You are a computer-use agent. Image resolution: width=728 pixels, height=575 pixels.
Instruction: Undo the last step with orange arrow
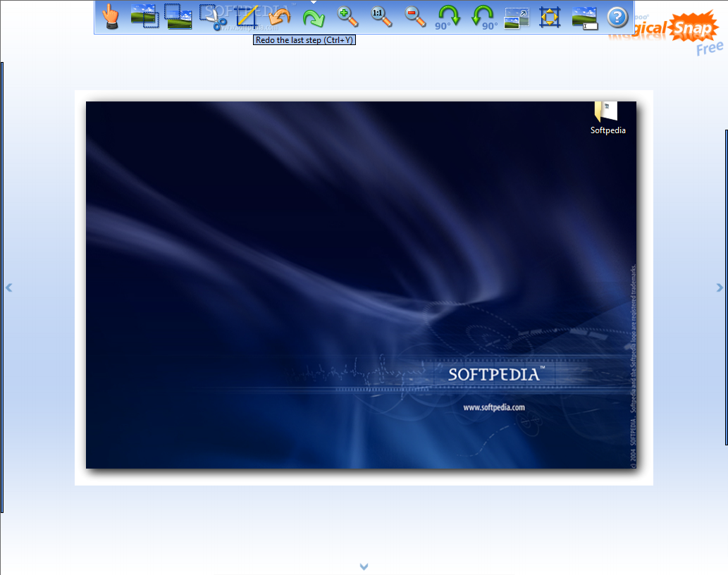point(280,17)
